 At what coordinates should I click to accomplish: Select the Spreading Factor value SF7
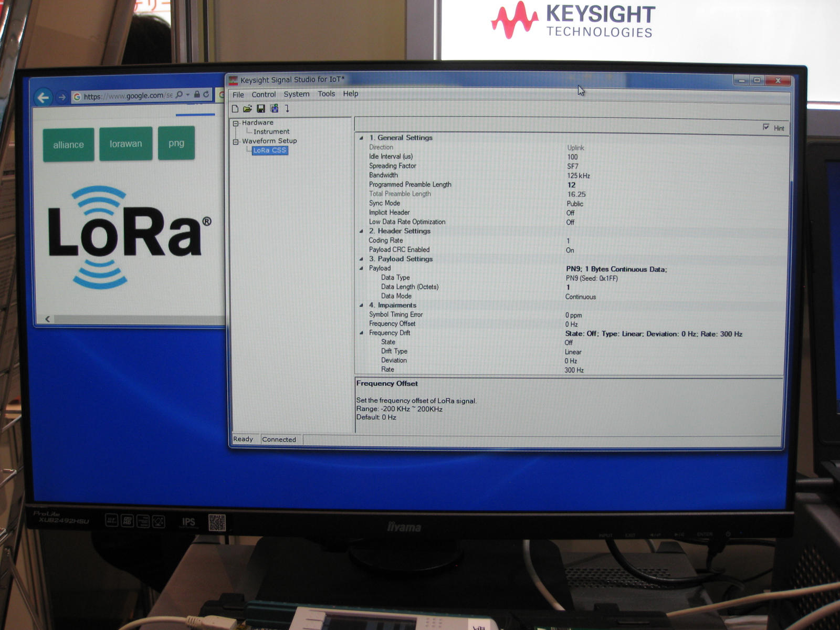tap(572, 166)
